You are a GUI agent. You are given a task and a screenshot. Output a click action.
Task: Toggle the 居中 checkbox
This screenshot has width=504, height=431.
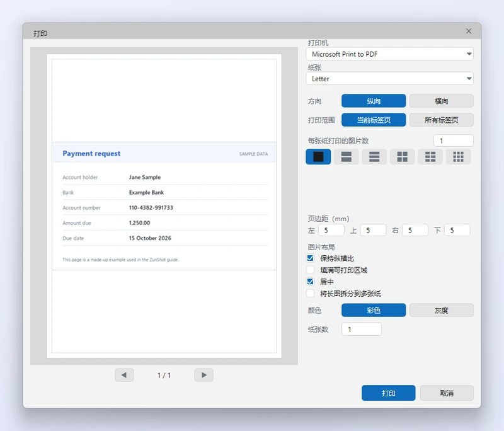click(x=310, y=282)
